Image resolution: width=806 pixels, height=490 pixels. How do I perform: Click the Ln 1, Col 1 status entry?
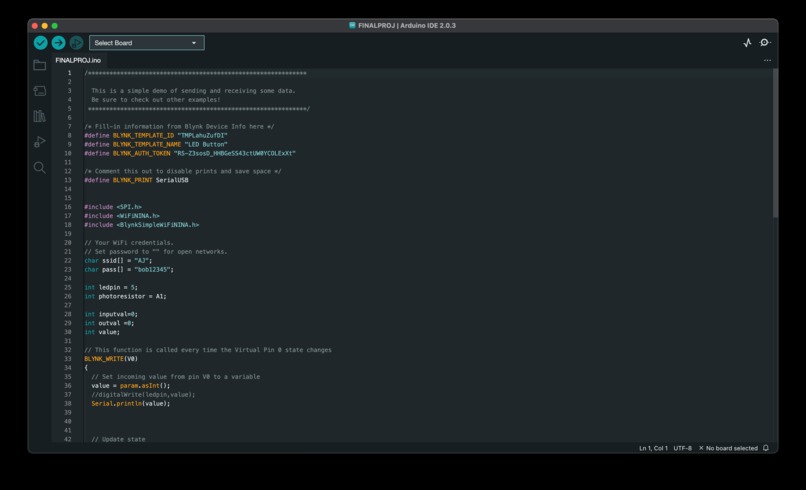point(653,448)
